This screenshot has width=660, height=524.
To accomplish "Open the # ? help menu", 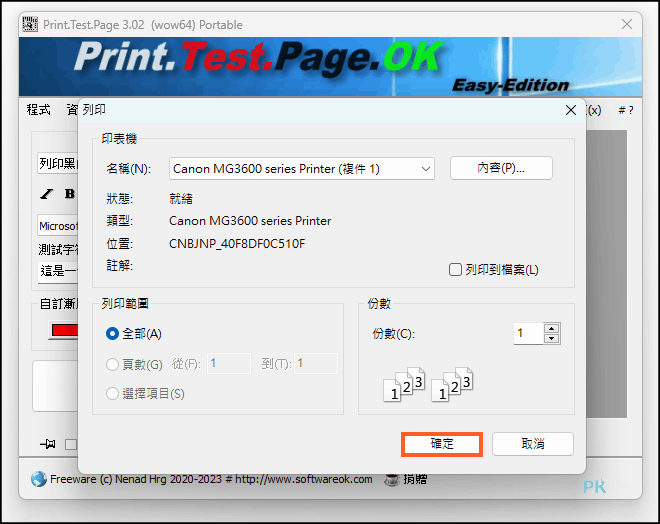I will pyautogui.click(x=625, y=110).
